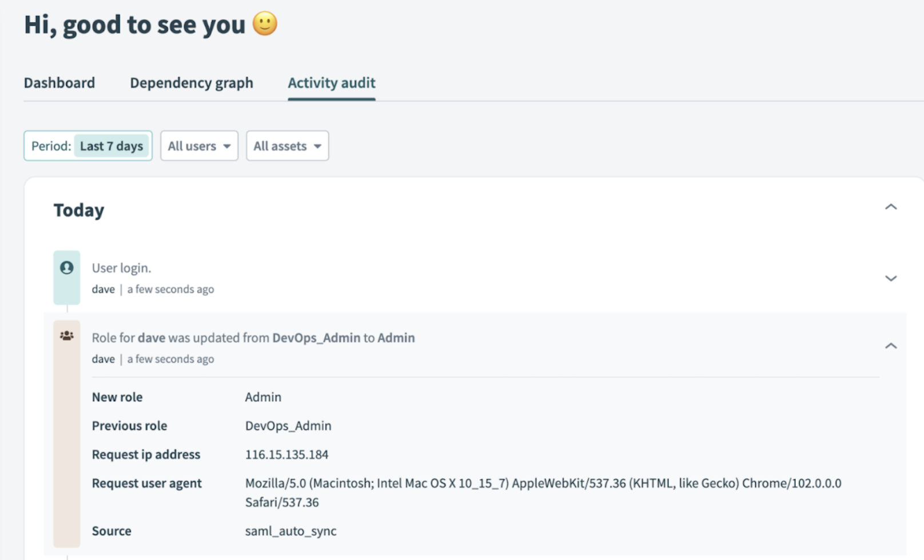
Task: Open the Dependency graph tab
Action: 192,83
